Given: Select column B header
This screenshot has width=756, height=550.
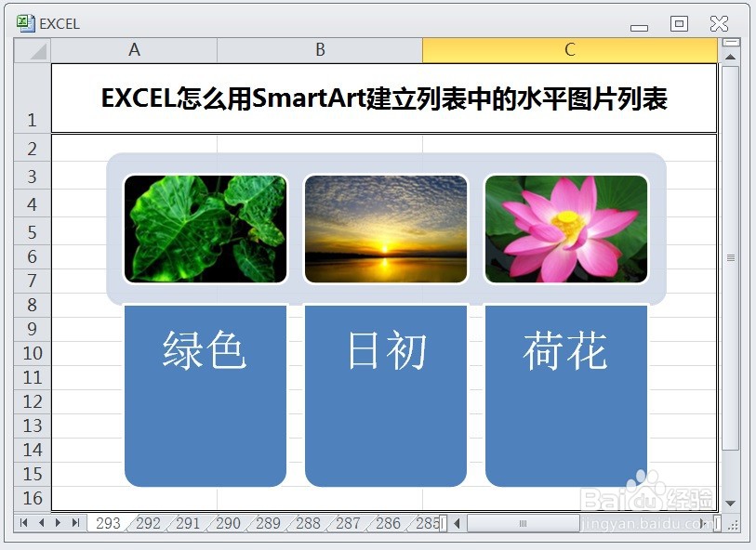Looking at the screenshot, I should 320,50.
